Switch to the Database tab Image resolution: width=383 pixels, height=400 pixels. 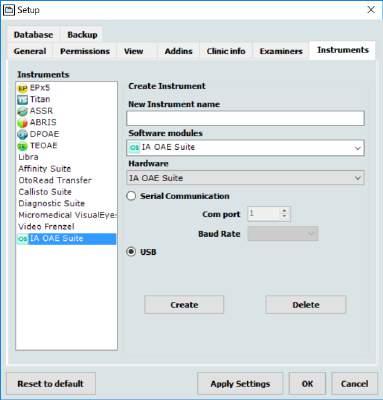click(33, 35)
